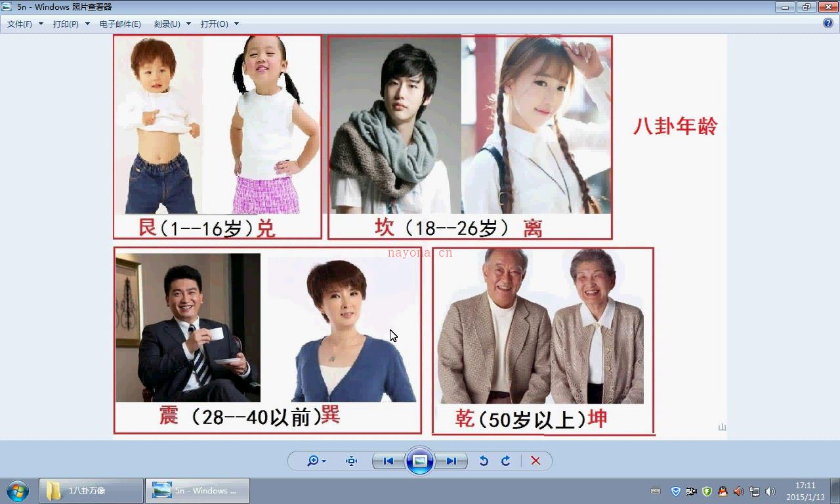Open the green shield tray icon
The height and width of the screenshot is (504, 840).
(x=707, y=491)
